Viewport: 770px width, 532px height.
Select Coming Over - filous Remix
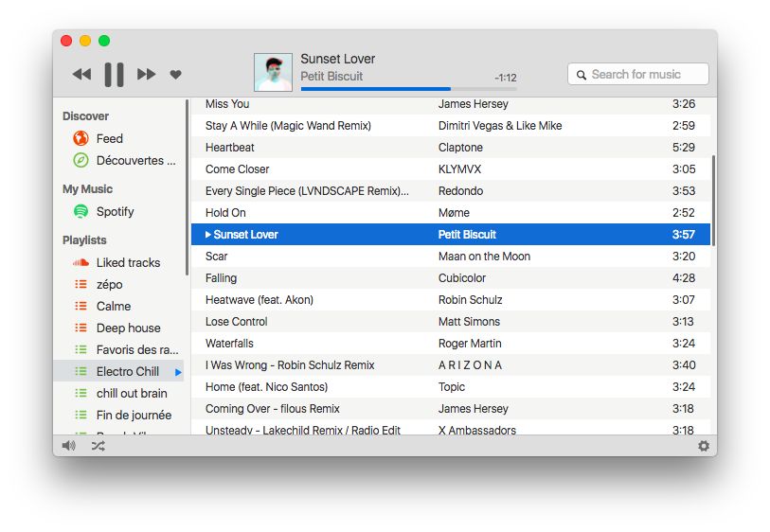pyautogui.click(x=451, y=408)
